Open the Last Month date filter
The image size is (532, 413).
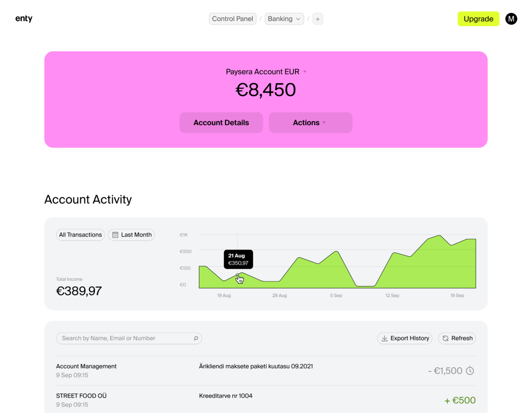point(131,235)
